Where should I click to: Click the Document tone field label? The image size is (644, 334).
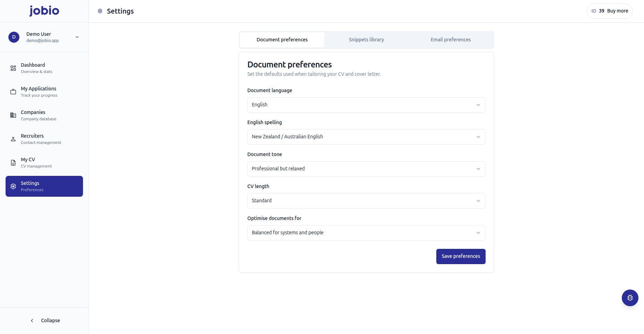[264, 154]
